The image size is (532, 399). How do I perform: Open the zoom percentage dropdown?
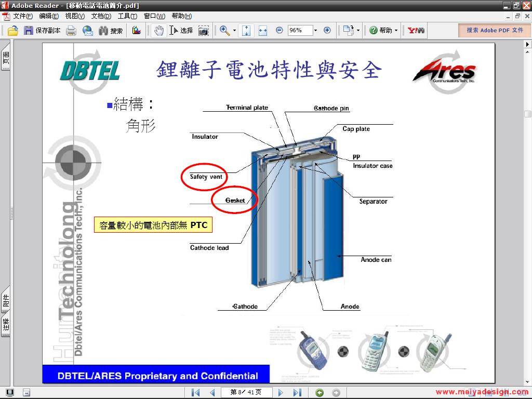pos(315,31)
